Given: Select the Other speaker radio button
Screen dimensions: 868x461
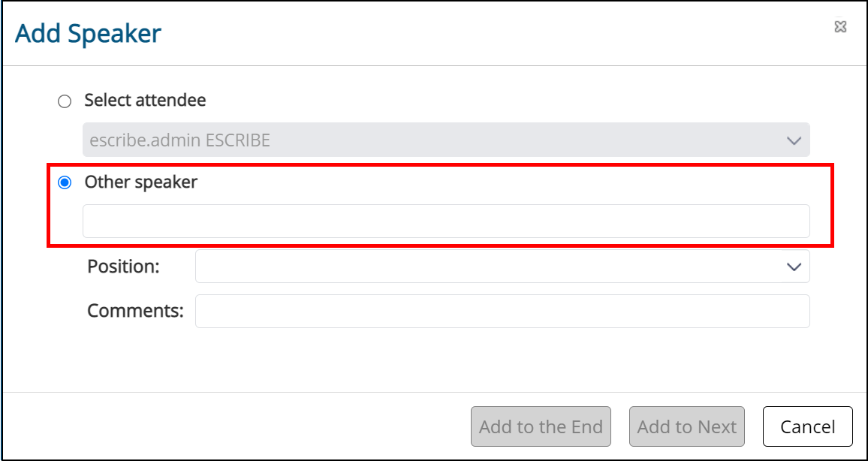Looking at the screenshot, I should coord(65,182).
